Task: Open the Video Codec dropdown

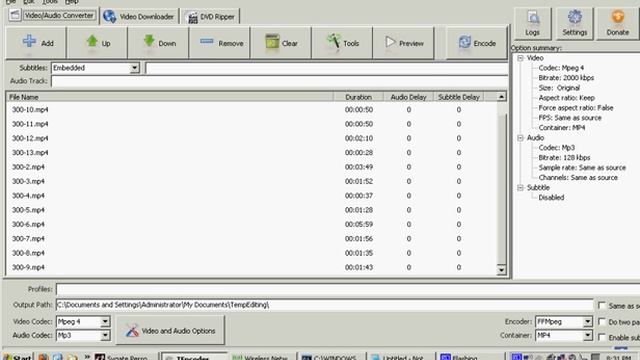Action: pos(105,322)
